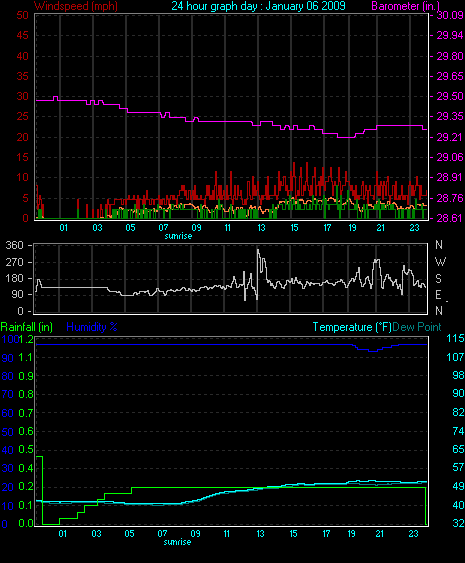
Task: Select the 65 temperature scale value
Action: pos(458,449)
